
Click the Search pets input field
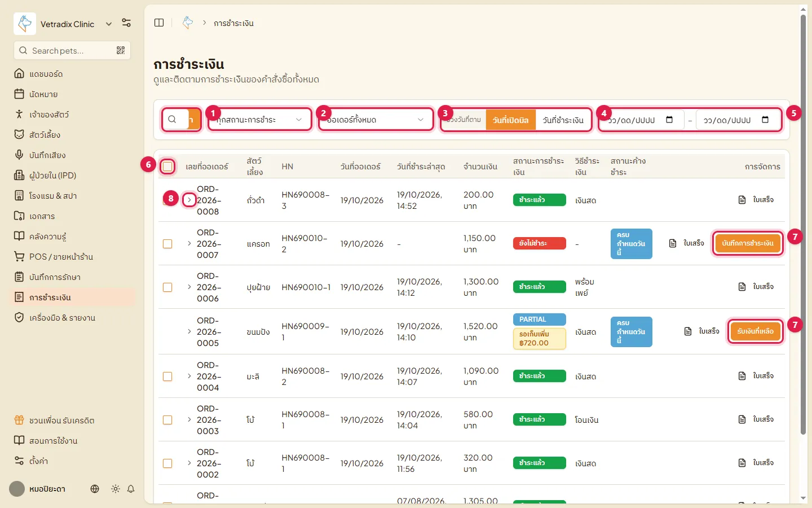tap(72, 50)
